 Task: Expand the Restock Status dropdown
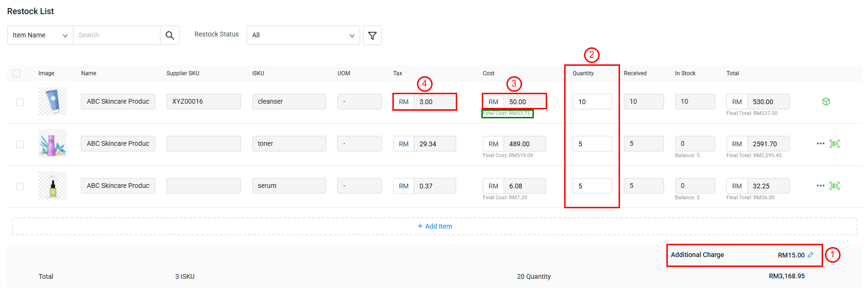coord(303,36)
